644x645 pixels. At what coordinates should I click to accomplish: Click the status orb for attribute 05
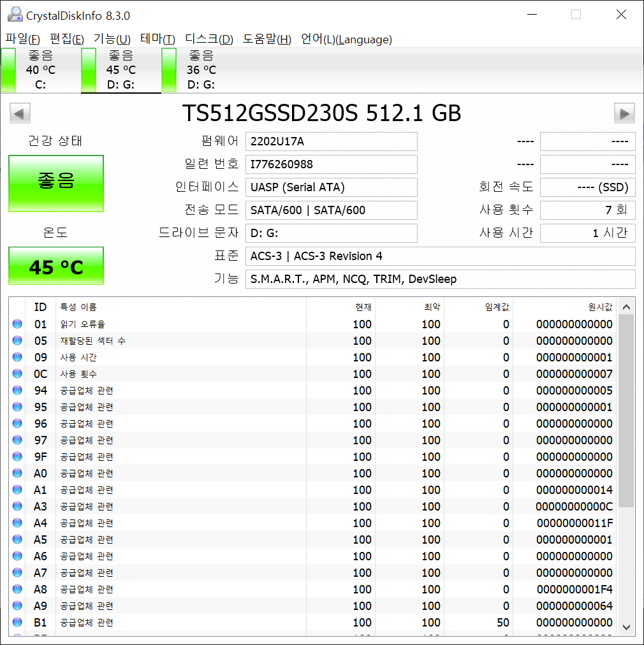click(x=17, y=341)
